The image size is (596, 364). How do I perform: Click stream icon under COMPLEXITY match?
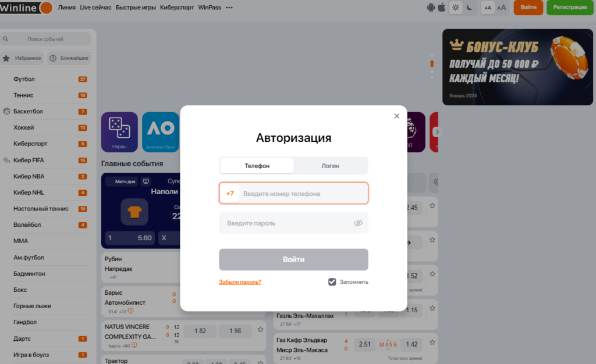(x=134, y=345)
